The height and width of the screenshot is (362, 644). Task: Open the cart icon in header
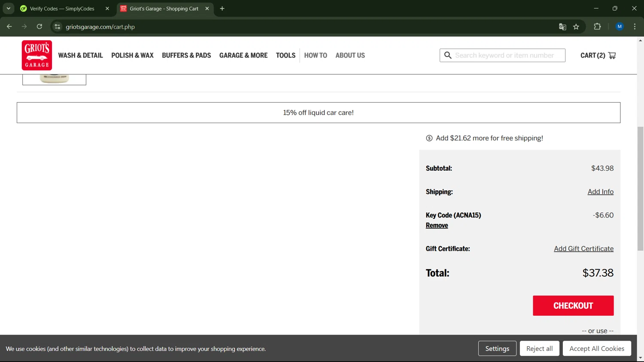pos(612,55)
